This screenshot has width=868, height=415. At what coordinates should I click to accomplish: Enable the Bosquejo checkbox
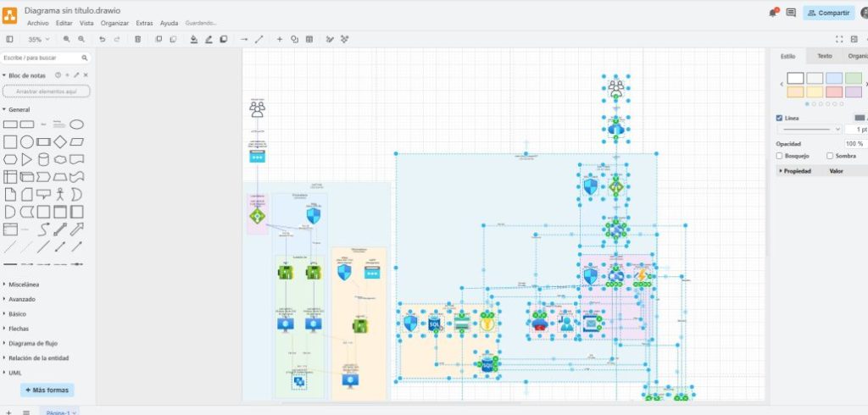point(780,156)
